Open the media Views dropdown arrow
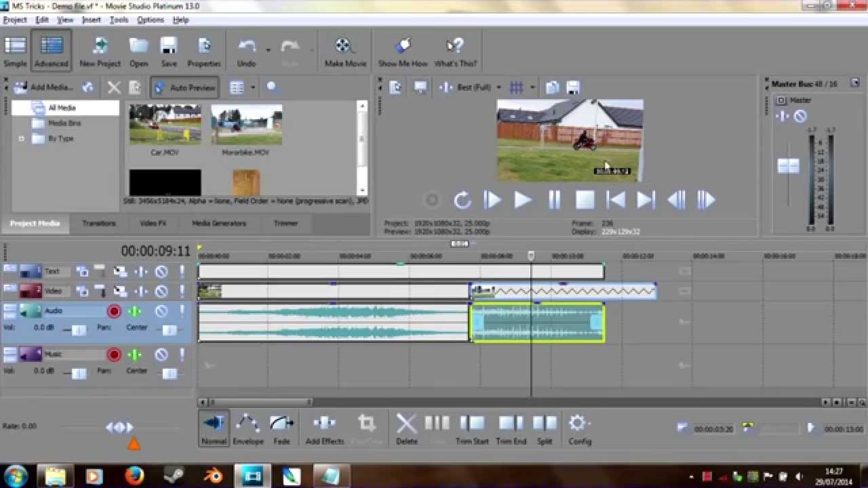Image resolution: width=868 pixels, height=488 pixels. [253, 87]
